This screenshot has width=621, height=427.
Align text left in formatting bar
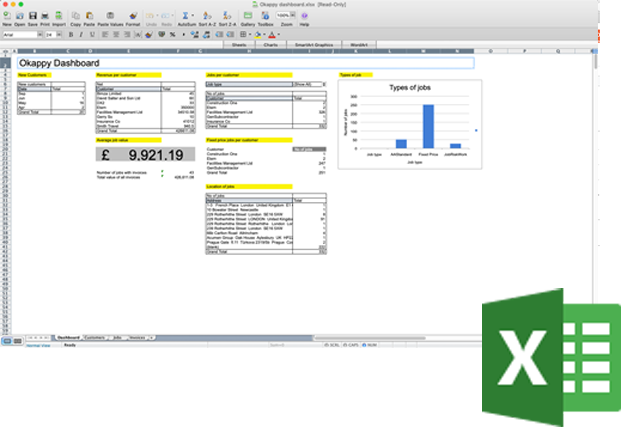coord(105,35)
